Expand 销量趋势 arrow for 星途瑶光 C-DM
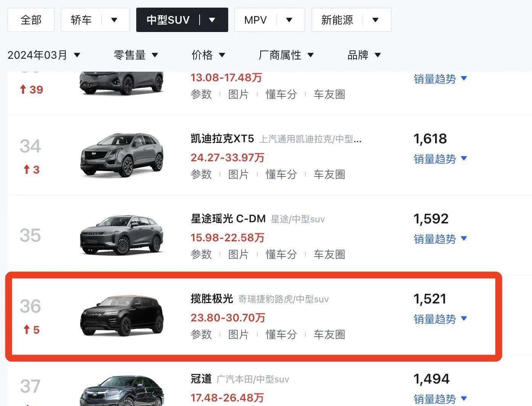532x406 pixels. [x=464, y=238]
